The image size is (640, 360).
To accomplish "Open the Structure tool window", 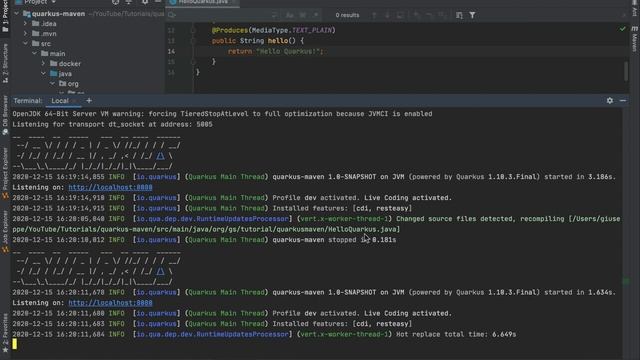I will coord(5,64).
